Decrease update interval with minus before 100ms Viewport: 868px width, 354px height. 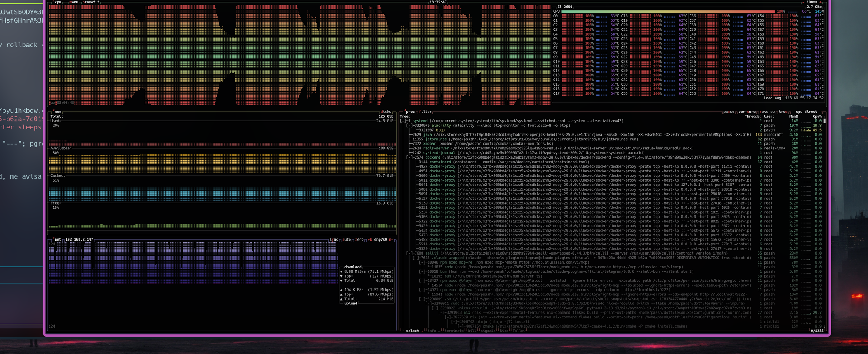802,2
